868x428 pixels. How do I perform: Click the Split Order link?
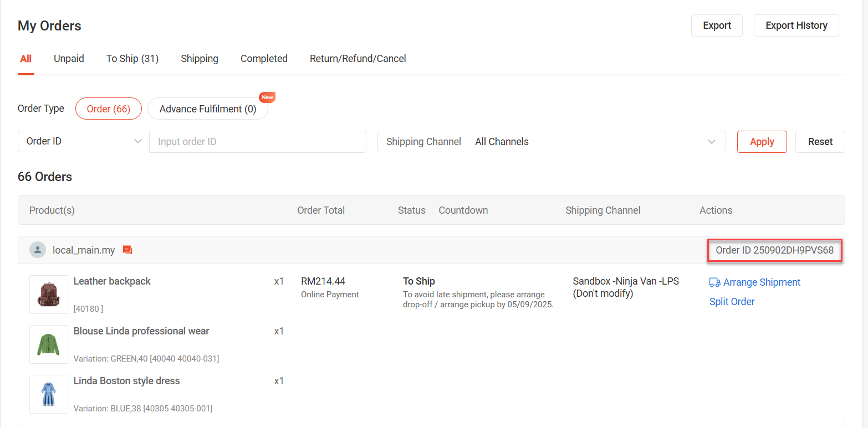(x=732, y=302)
